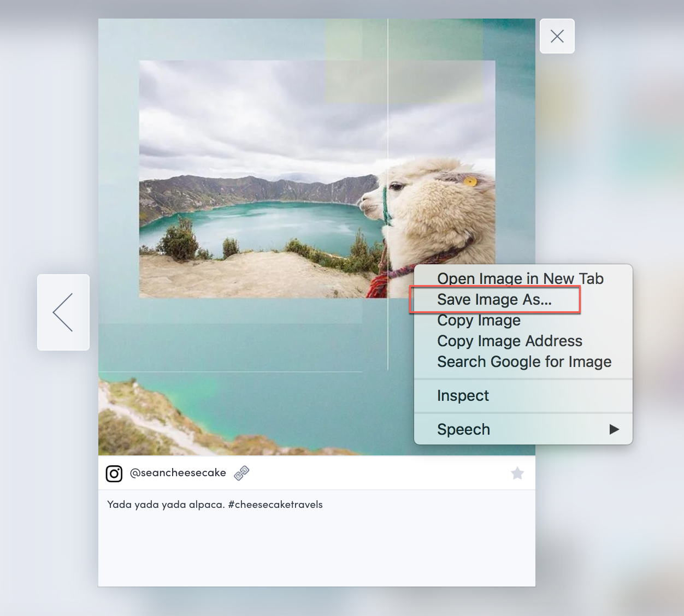
Task: Choose Open Image in New Tab
Action: coord(520,279)
